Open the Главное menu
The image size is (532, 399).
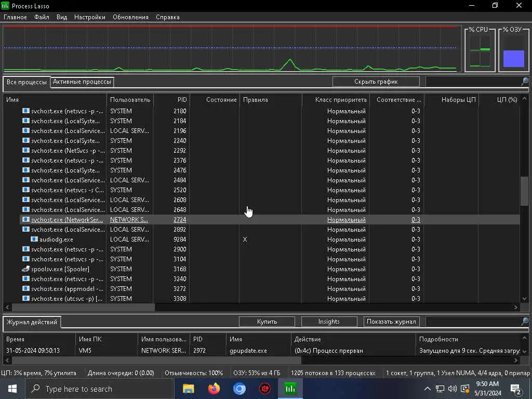point(15,17)
